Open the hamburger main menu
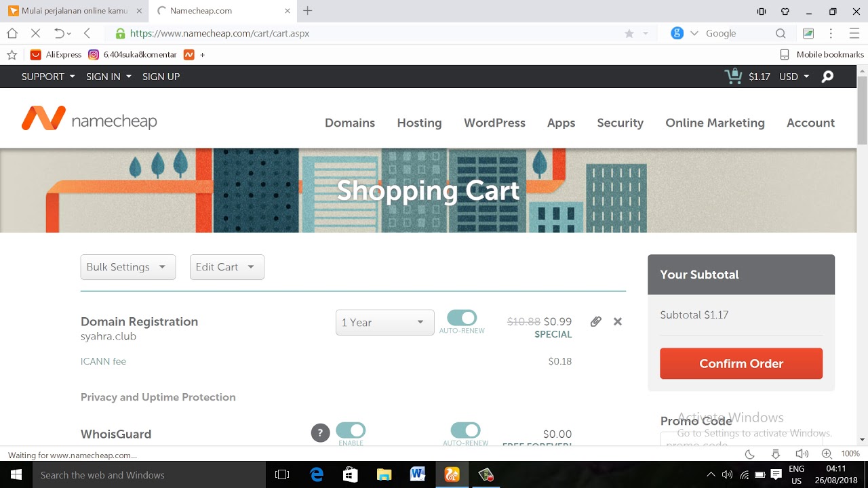 point(854,33)
